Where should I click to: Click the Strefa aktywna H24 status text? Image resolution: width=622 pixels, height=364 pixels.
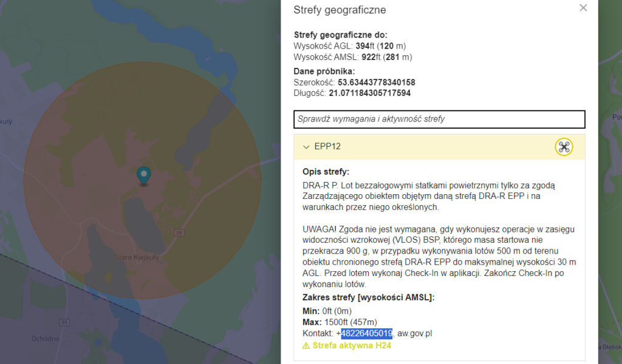(351, 346)
